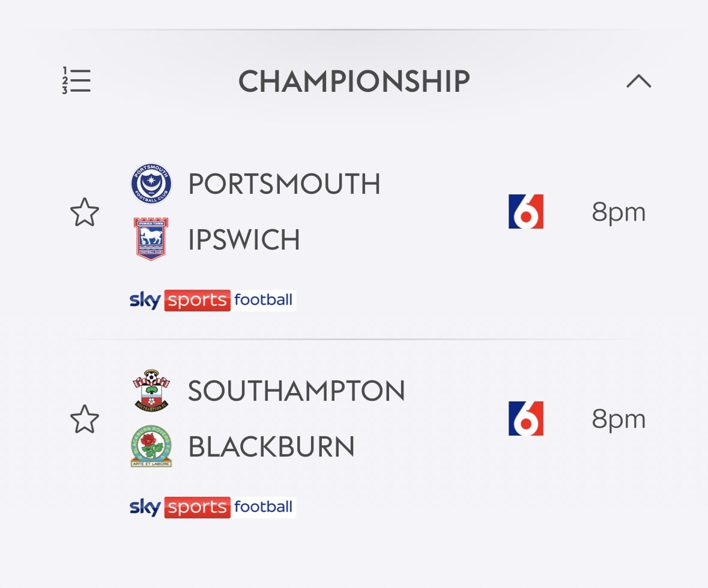The image size is (708, 588).
Task: Tap the red 'sports' badge under Blackburn
Action: [197, 507]
